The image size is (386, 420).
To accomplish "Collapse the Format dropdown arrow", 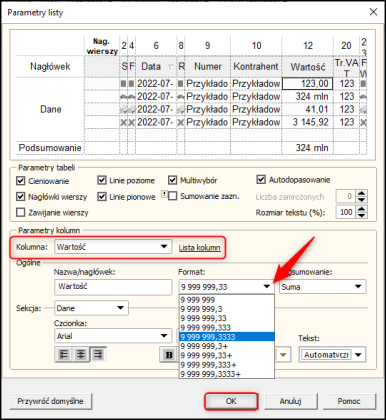I will pyautogui.click(x=267, y=286).
